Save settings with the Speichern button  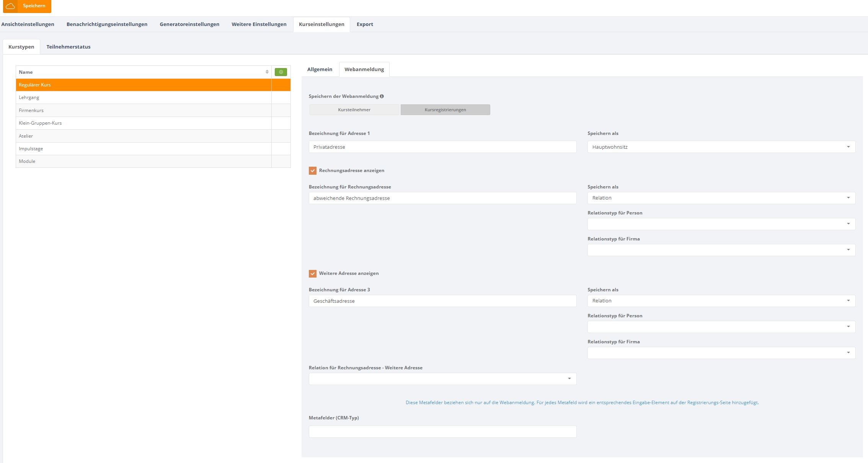[x=27, y=6]
